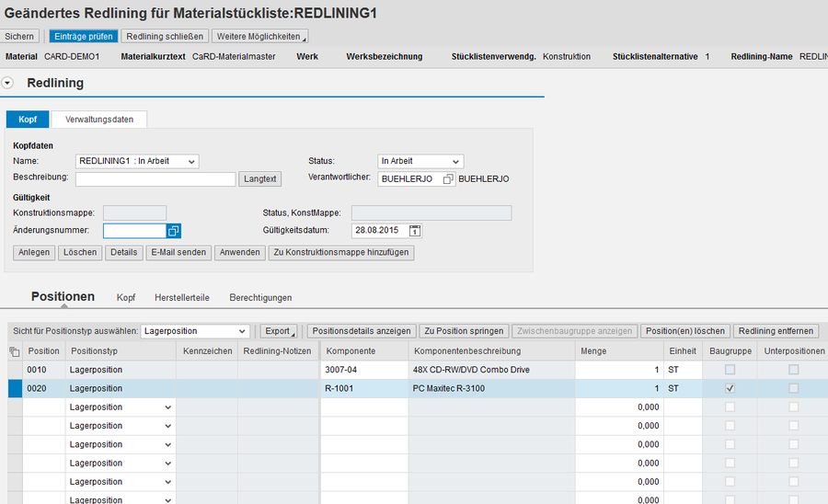Open the Status dropdown In Arbeit
This screenshot has height=504, width=828.
click(420, 162)
